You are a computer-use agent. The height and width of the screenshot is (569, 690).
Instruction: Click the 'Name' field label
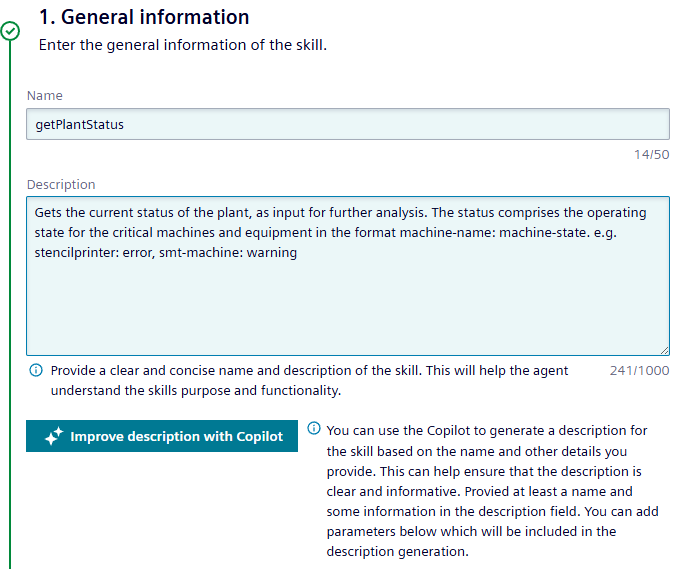44,96
